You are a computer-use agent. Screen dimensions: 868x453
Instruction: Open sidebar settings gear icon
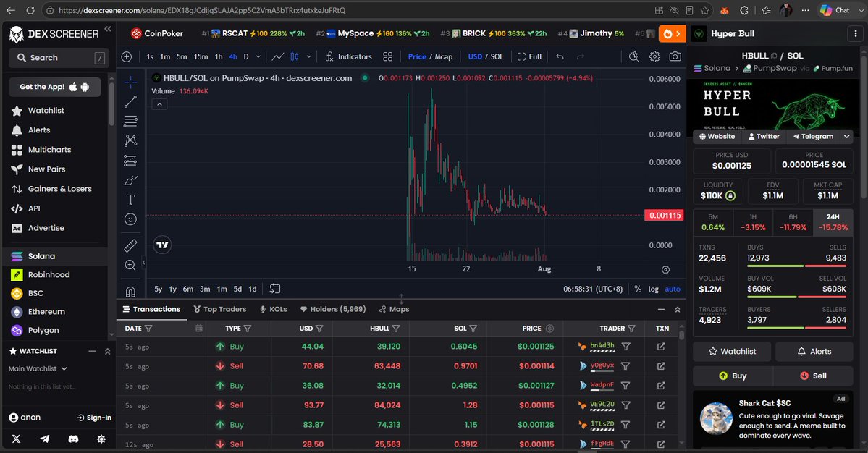101,439
